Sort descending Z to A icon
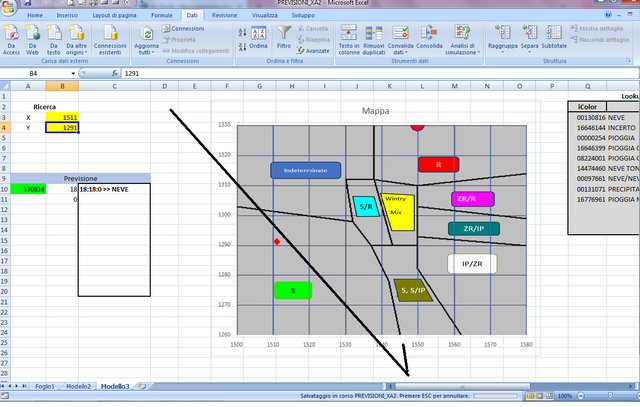 pyautogui.click(x=242, y=47)
